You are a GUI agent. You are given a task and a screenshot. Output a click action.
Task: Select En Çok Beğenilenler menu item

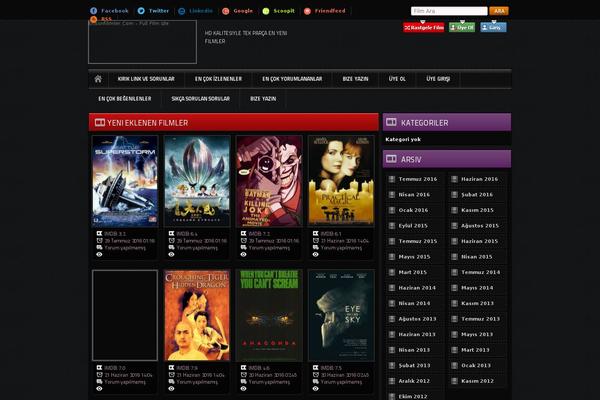click(x=125, y=99)
